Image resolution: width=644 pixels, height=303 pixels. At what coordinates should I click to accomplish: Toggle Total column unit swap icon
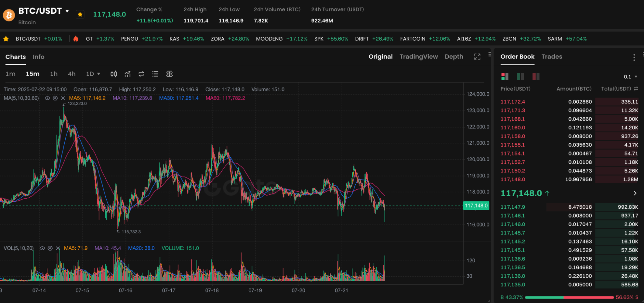coord(636,88)
